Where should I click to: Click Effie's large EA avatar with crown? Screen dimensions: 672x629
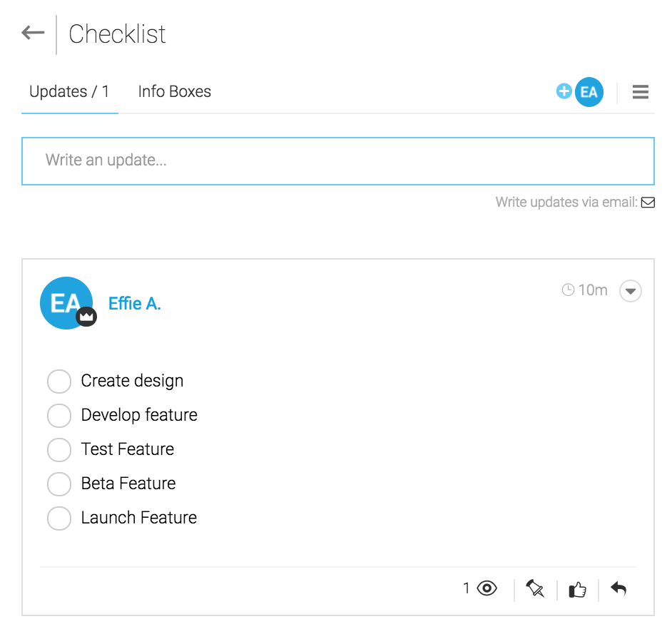(x=67, y=303)
